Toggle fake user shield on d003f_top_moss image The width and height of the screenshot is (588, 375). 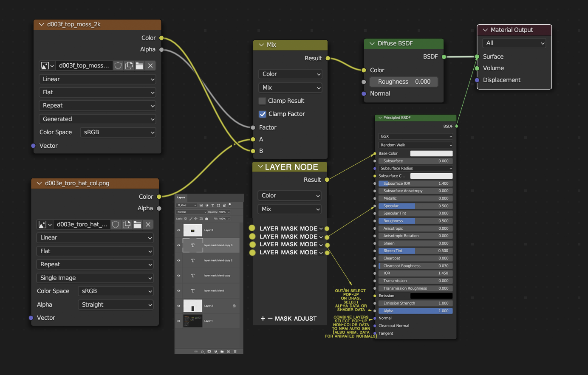click(x=118, y=66)
